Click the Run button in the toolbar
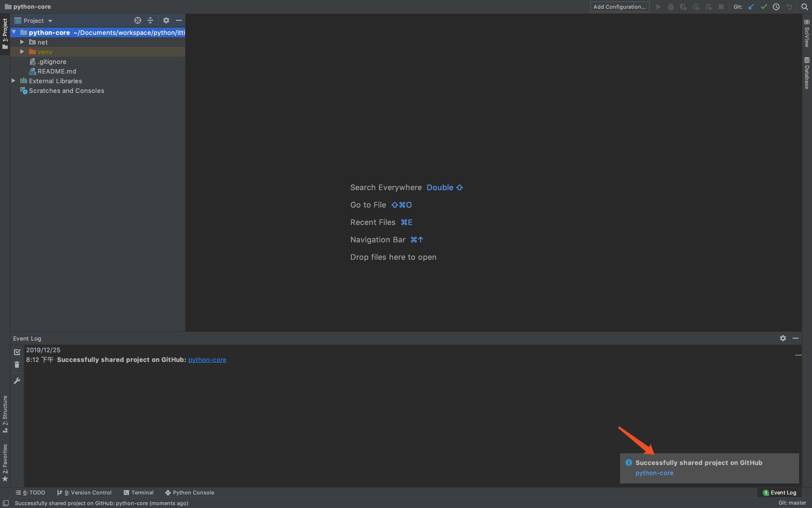 pyautogui.click(x=658, y=7)
